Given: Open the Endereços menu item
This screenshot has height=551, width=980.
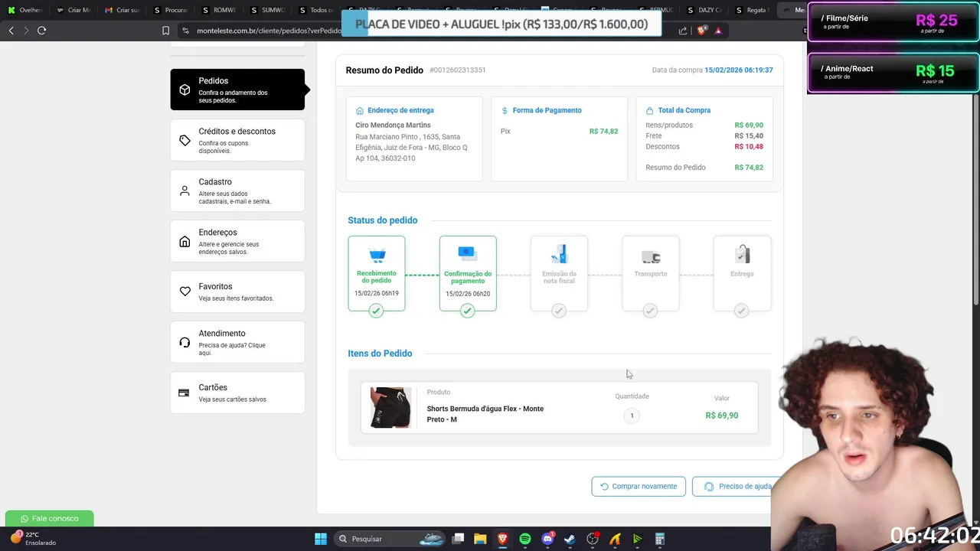Looking at the screenshot, I should pyautogui.click(x=237, y=241).
